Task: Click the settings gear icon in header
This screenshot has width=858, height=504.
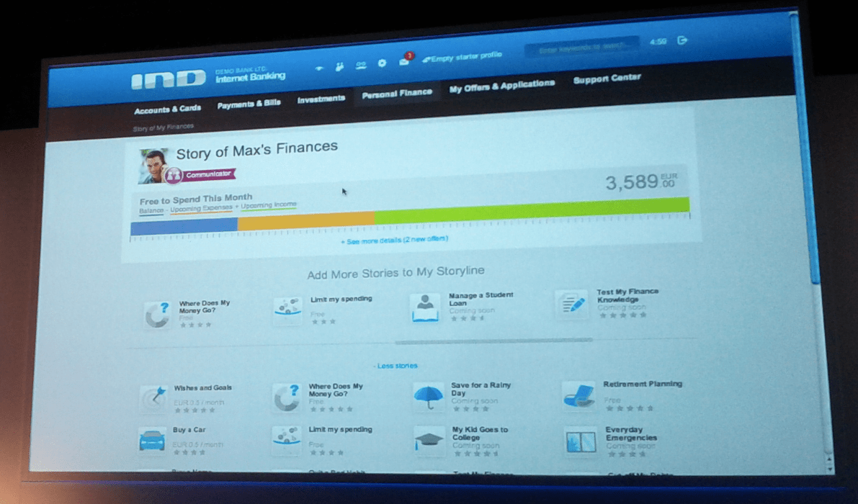Action: (382, 63)
